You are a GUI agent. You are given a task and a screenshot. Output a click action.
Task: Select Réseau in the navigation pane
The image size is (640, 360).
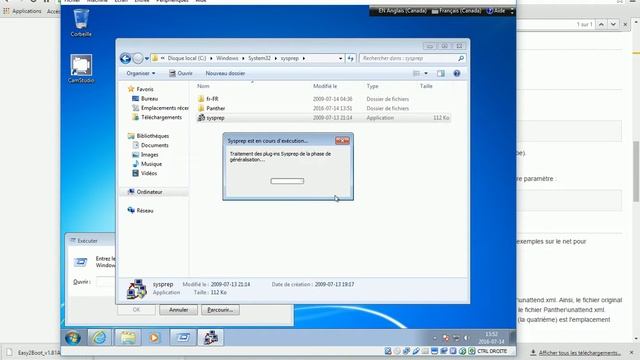[145, 210]
